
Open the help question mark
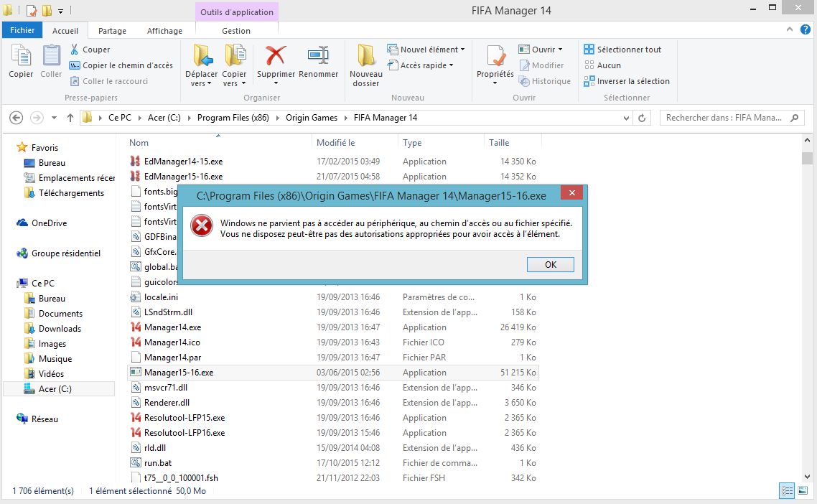(806, 29)
